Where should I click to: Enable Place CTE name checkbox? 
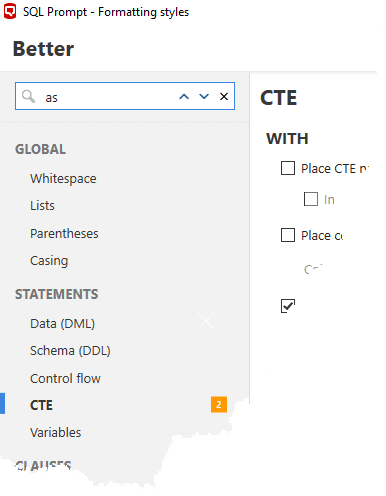[x=288, y=168]
